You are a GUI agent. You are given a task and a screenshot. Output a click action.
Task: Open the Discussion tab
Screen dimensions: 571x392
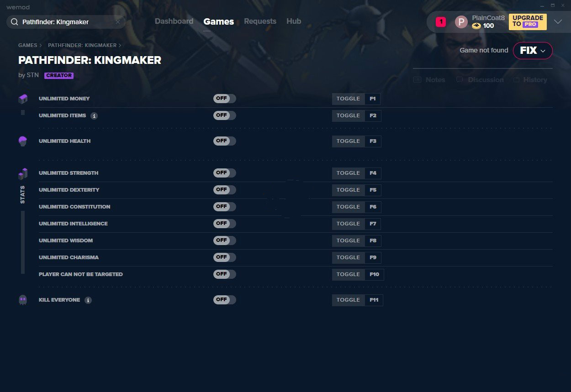click(x=480, y=80)
